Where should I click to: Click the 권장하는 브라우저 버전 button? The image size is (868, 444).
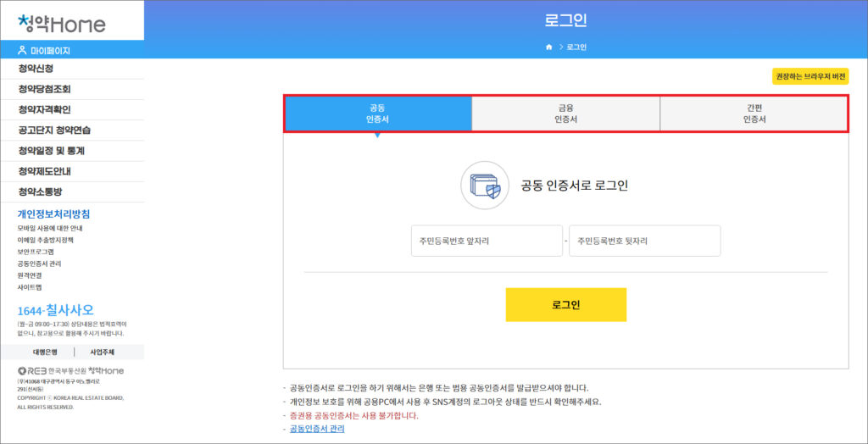click(810, 76)
